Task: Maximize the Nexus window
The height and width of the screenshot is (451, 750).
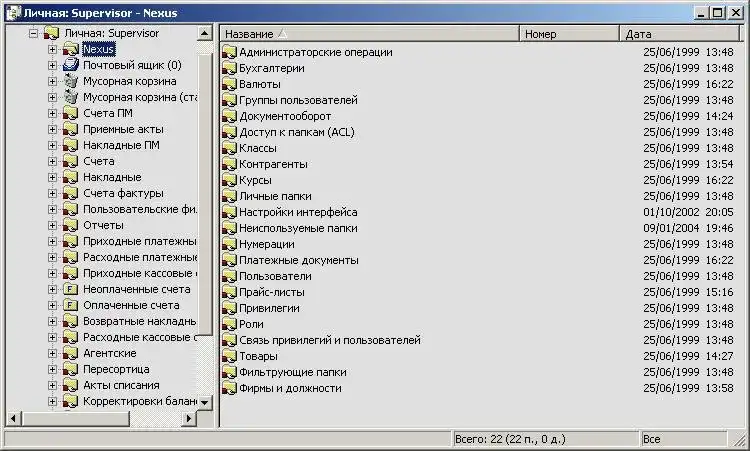Action: click(718, 13)
